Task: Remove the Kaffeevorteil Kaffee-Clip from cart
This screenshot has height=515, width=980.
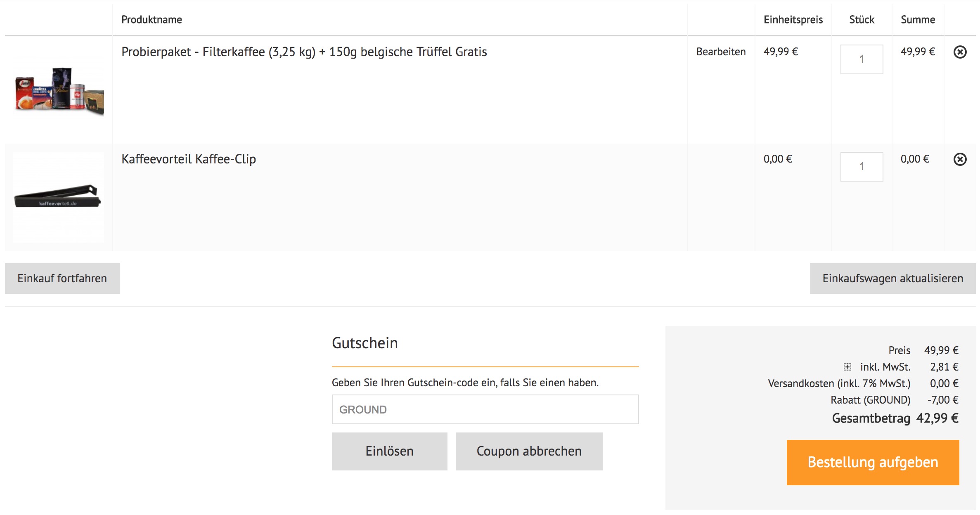Action: (x=960, y=159)
